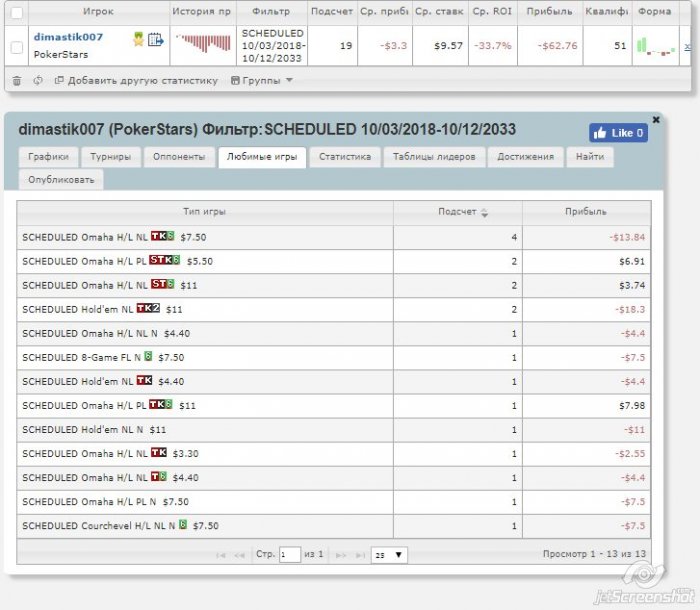Switch to the Турниры tab

coord(111,157)
